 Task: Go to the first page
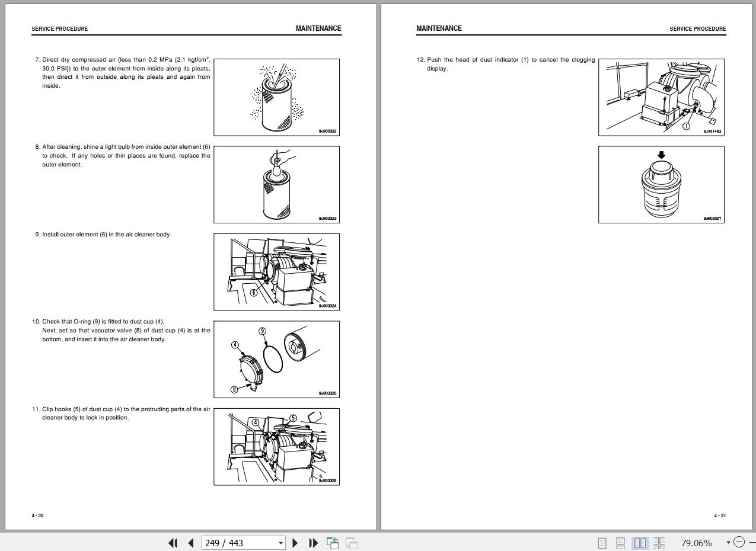tap(173, 543)
